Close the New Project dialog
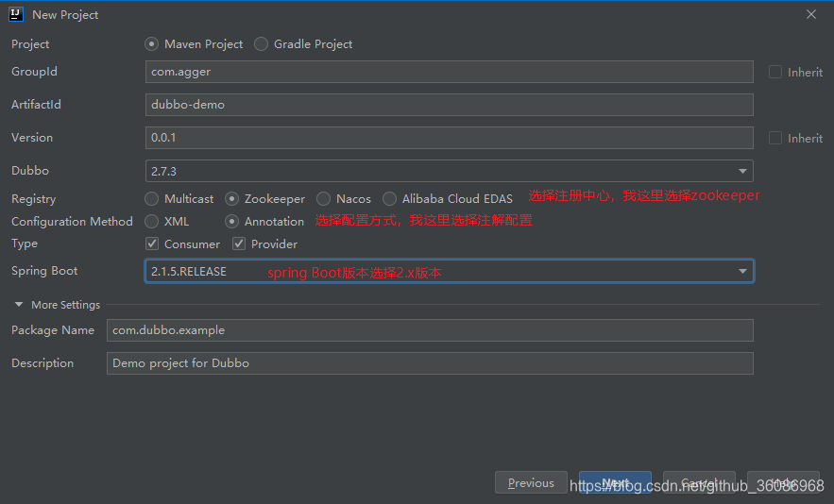This screenshot has width=834, height=504. click(811, 14)
